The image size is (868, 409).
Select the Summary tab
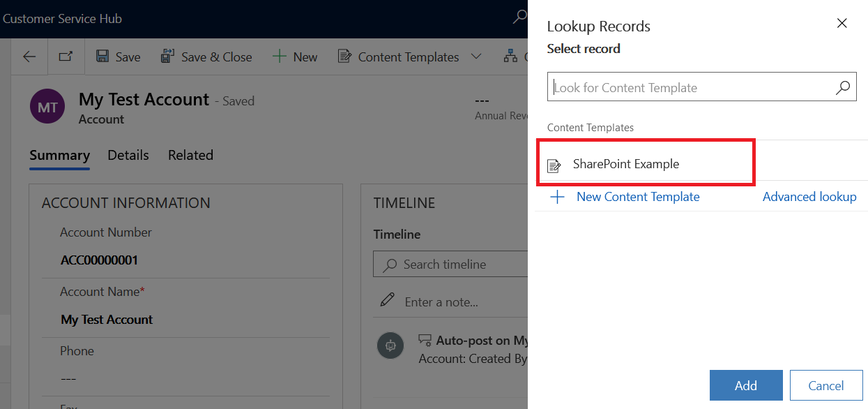[x=59, y=155]
